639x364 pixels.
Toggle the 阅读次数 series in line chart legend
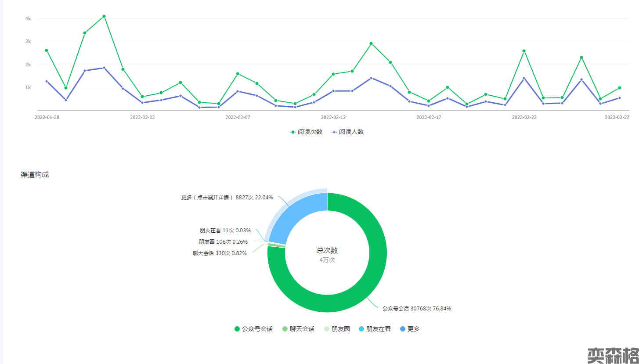307,132
